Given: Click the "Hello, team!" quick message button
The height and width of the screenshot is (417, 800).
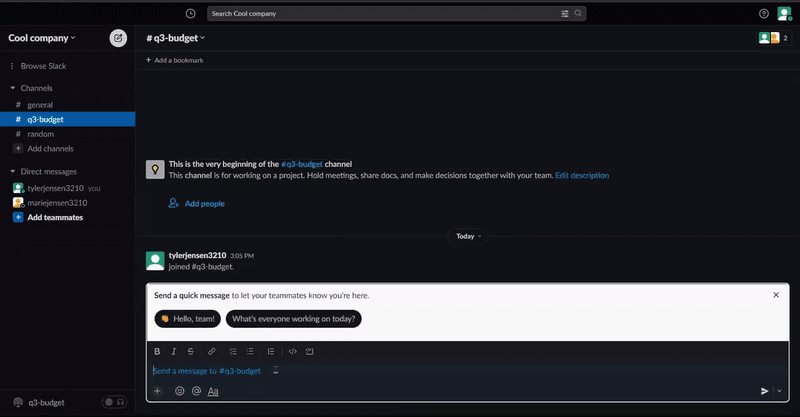Looking at the screenshot, I should click(x=187, y=319).
